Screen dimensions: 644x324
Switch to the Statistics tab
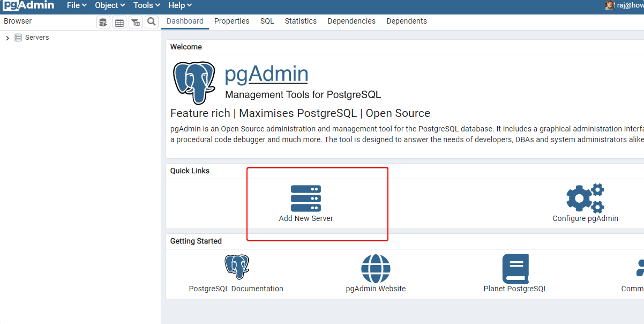click(301, 21)
